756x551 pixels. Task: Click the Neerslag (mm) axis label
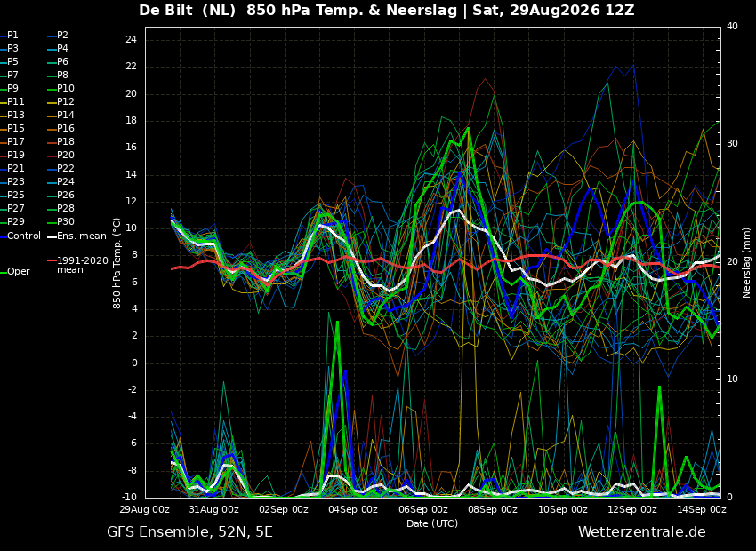point(746,262)
